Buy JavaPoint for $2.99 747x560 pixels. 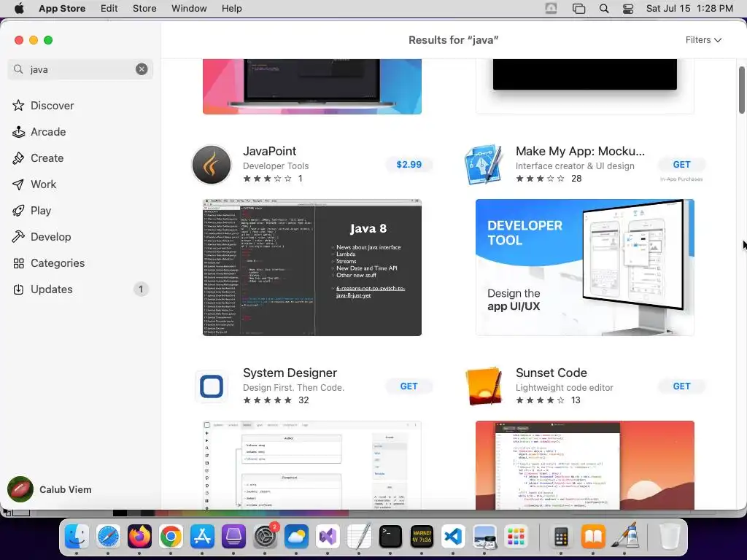(x=409, y=164)
